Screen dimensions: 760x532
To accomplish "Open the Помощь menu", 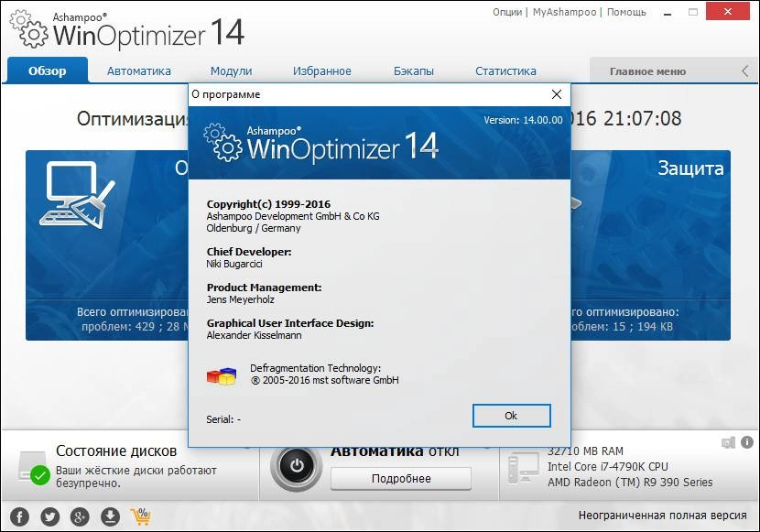I will click(626, 12).
